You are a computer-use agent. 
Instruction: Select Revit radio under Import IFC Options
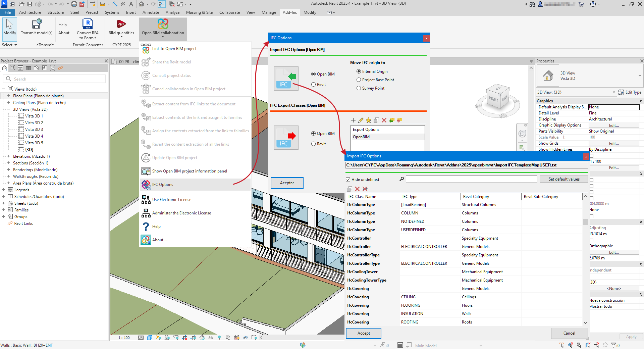pos(314,85)
